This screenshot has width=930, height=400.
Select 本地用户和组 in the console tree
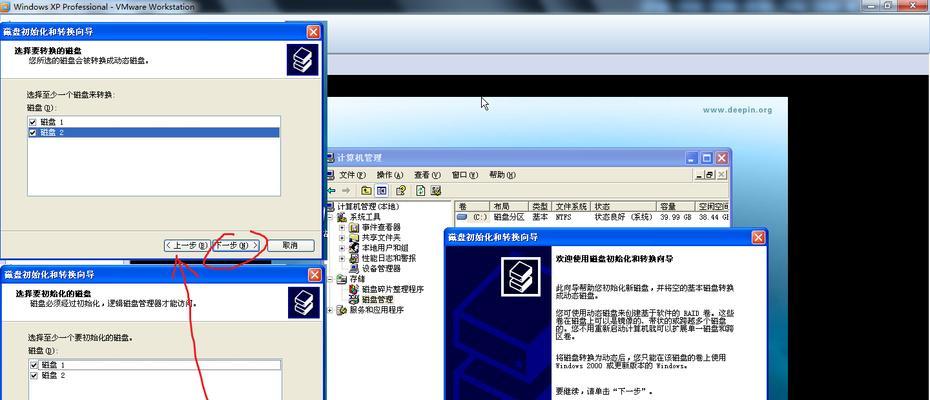click(385, 247)
